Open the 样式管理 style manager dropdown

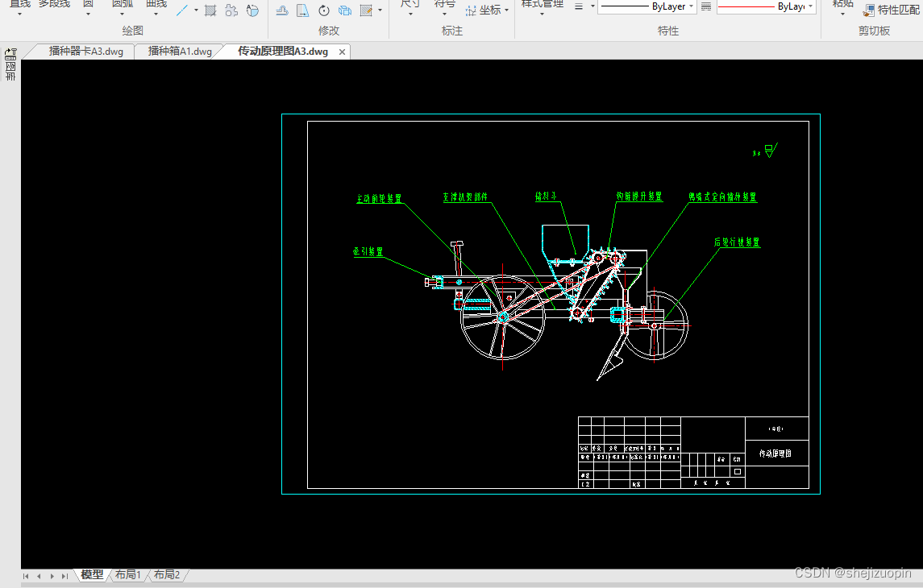[x=542, y=14]
